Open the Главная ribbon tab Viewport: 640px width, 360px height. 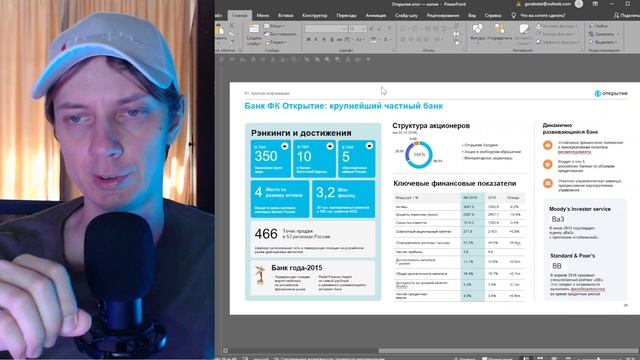click(x=240, y=16)
